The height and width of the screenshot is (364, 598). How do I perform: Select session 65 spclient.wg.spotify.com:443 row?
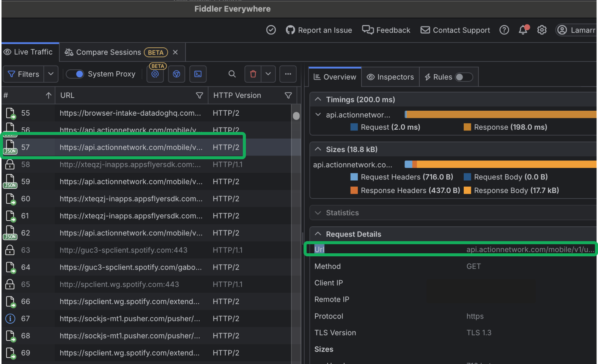click(146, 284)
